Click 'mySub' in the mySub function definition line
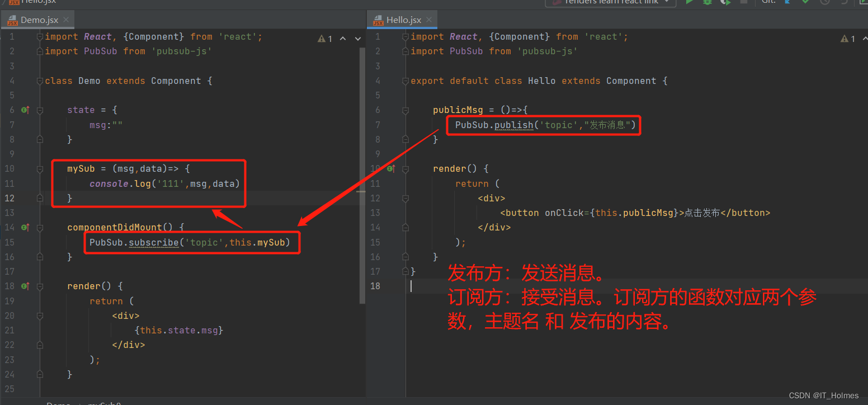Image resolution: width=868 pixels, height=405 pixels. [81, 168]
